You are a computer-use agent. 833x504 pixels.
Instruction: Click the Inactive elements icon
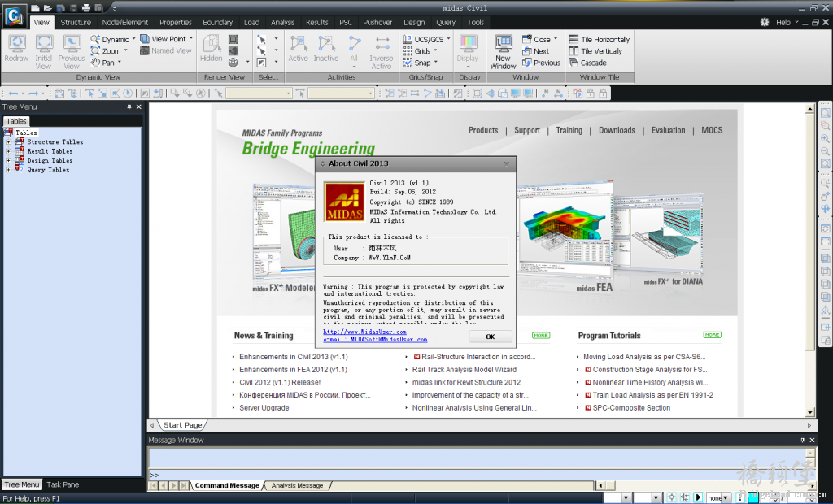pyautogui.click(x=326, y=44)
